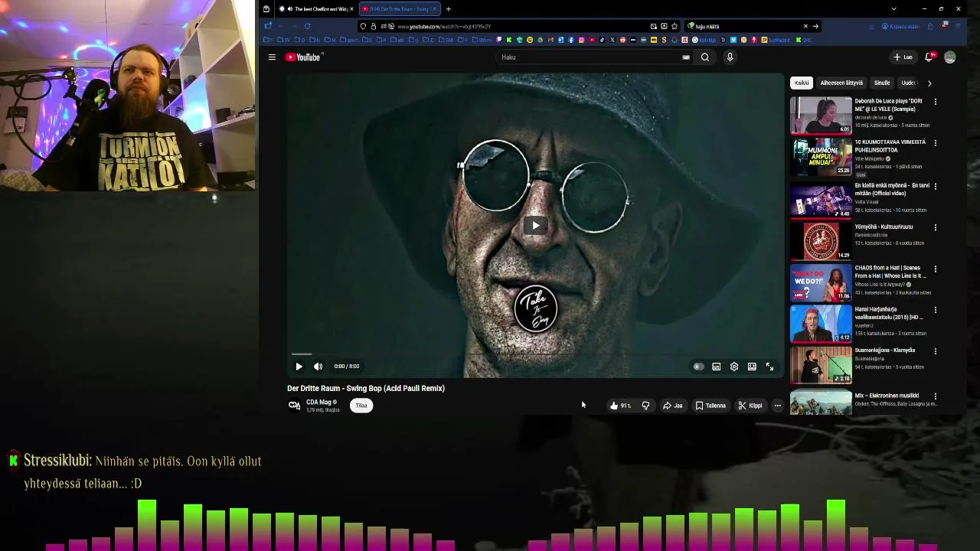
Task: Select the Uudet filter chip
Action: click(x=908, y=83)
